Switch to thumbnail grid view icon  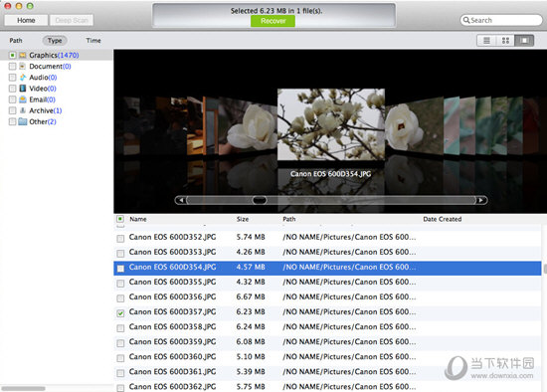coord(505,41)
